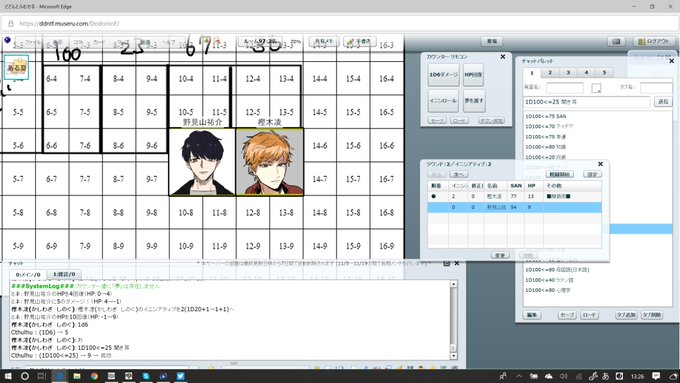Viewport: 680px width, 383px height.
Task: Click ボタン追加 in the counter remote
Action: (x=491, y=121)
